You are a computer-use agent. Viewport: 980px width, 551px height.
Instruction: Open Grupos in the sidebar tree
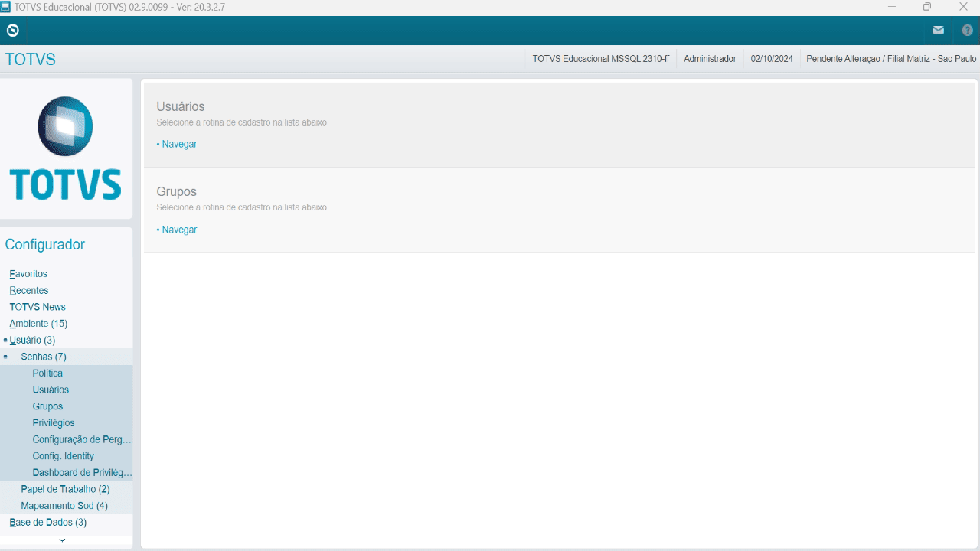47,406
